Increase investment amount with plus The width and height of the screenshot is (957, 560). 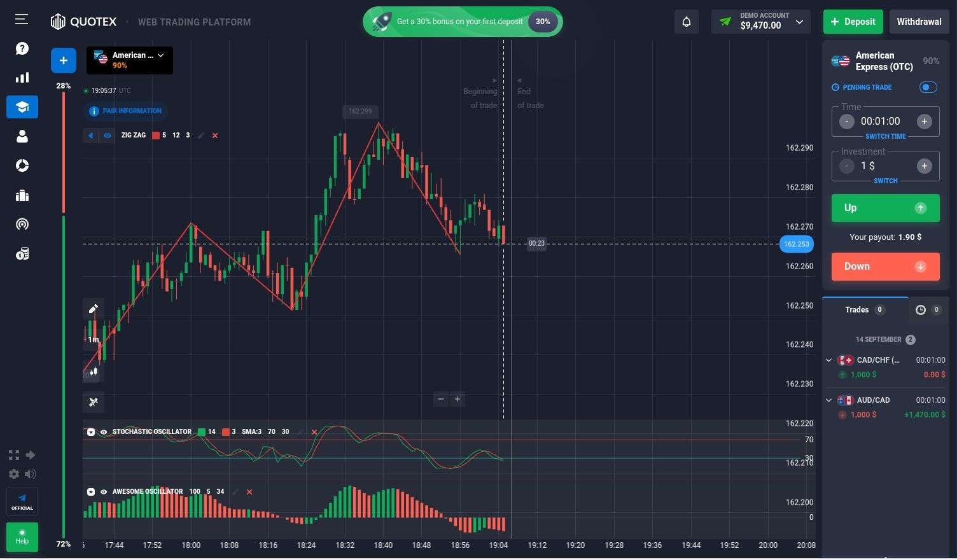coord(925,166)
